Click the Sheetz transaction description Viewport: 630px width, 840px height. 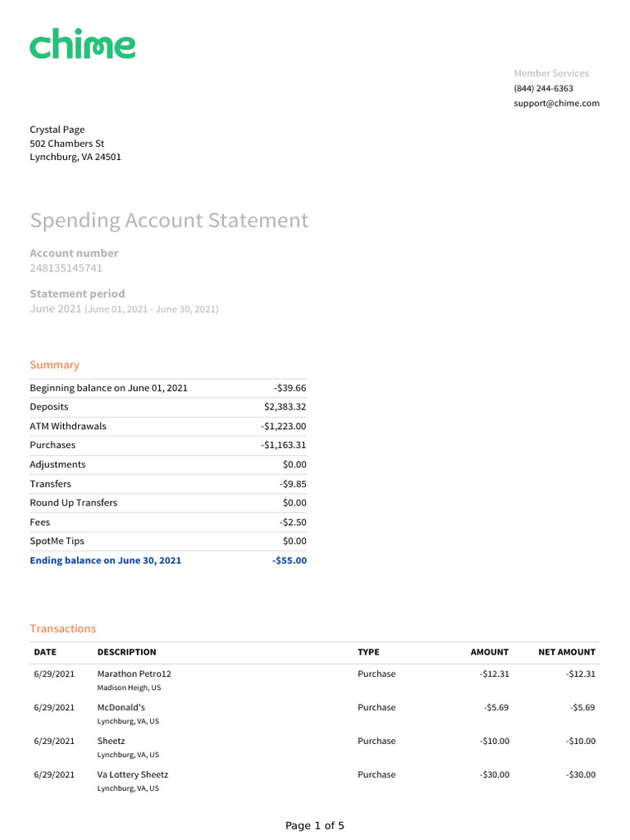[111, 742]
